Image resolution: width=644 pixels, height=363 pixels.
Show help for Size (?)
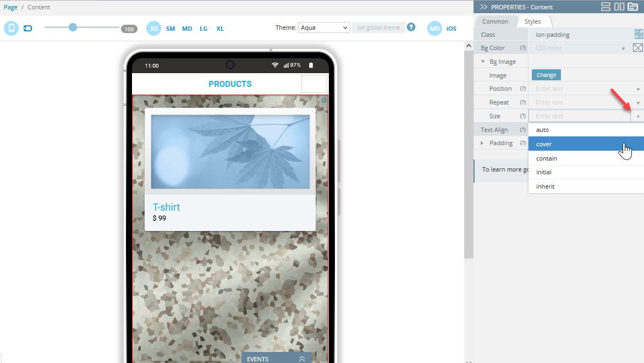(x=523, y=116)
